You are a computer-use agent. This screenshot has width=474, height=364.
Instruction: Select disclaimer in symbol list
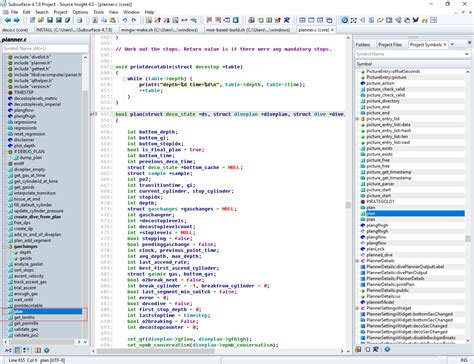(24, 140)
